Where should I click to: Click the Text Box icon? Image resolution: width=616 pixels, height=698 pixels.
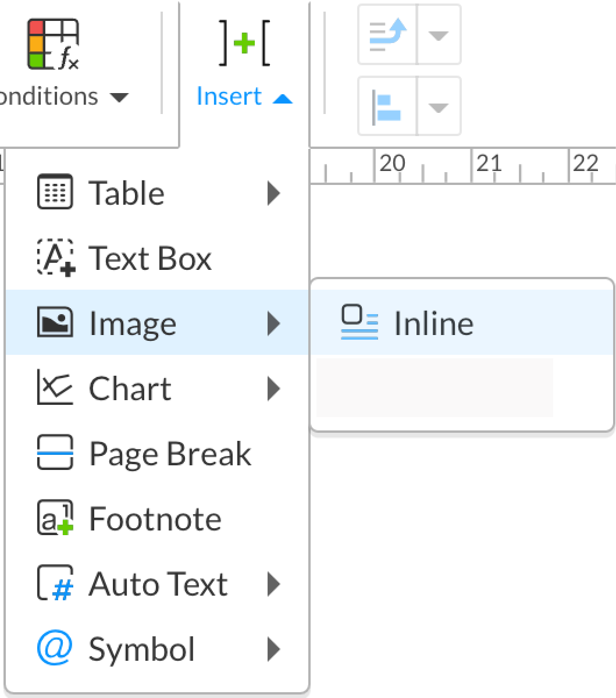pos(55,257)
